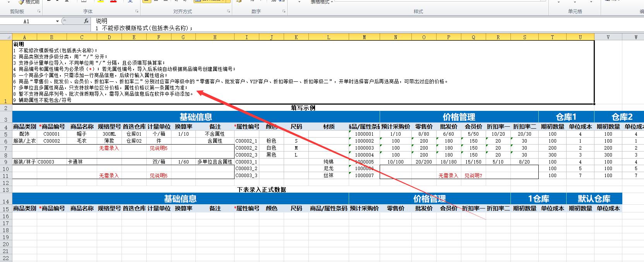Screen dimensions: 644x262
Task: Click the 下表录入正式数据 heading cell
Action: click(262, 190)
